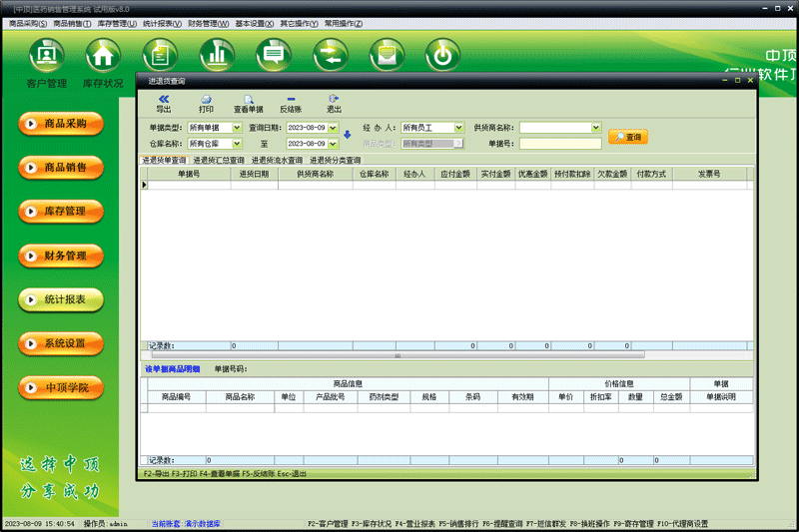
Task: Expand the 供货商名称 dropdown
Action: coord(596,128)
